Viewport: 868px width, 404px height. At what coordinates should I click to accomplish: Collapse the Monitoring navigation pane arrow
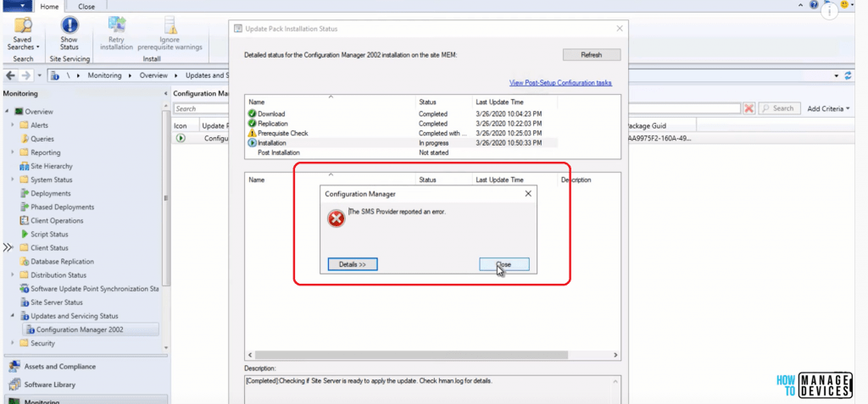pos(166,94)
